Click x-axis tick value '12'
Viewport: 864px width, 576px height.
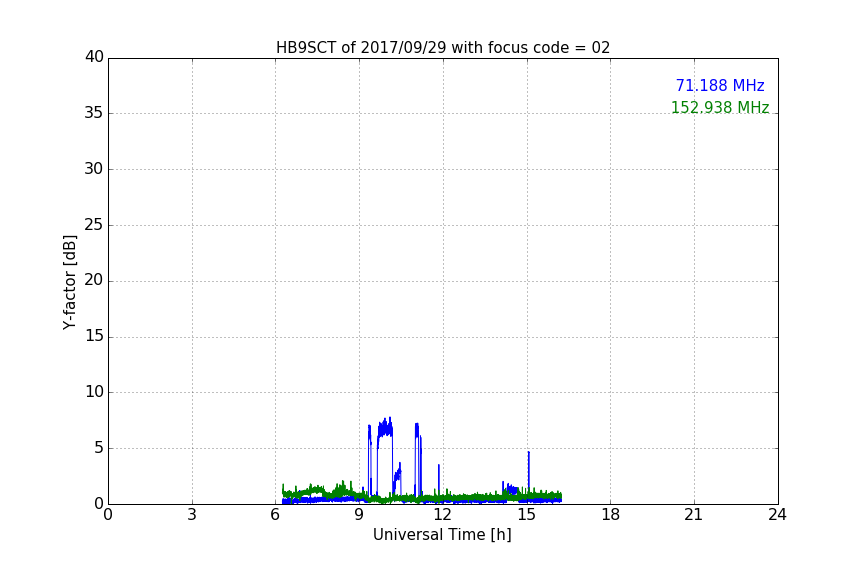(x=442, y=515)
